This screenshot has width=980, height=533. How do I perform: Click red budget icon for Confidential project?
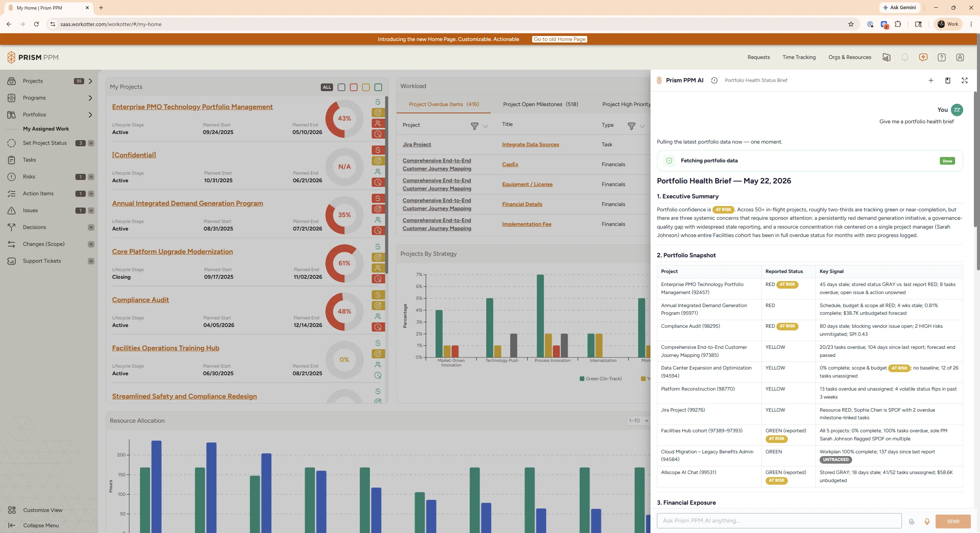(378, 150)
